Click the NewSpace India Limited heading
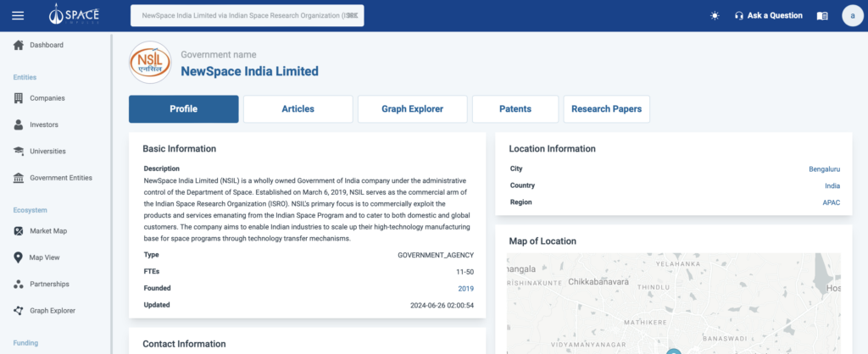Viewport: 868px width, 354px height. point(250,71)
